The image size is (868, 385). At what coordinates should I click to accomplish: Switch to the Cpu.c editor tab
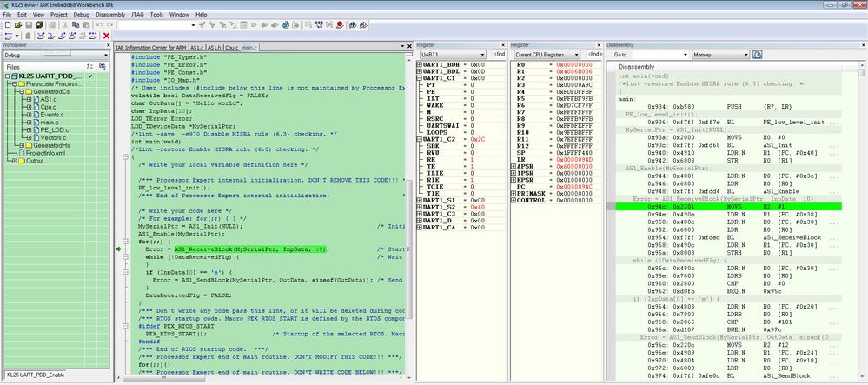(232, 48)
